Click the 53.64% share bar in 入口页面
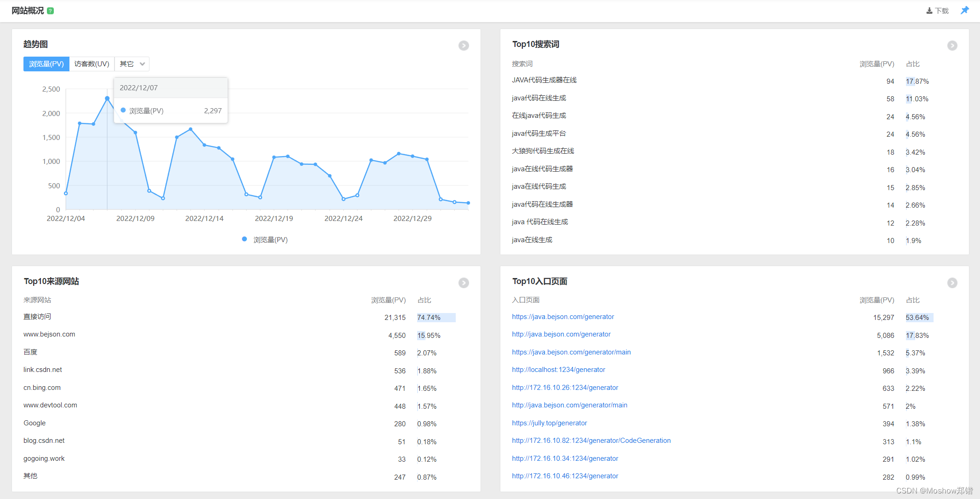This screenshot has height=499, width=980. click(x=919, y=318)
